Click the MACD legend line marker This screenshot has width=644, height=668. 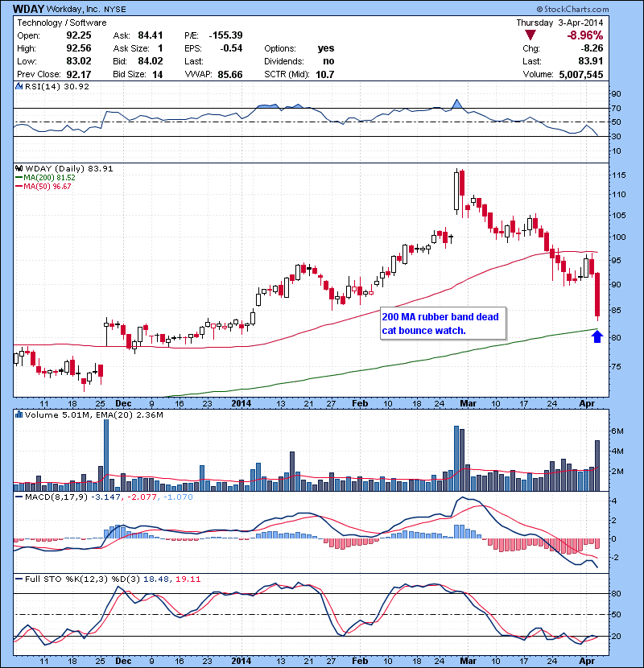pos(19,497)
